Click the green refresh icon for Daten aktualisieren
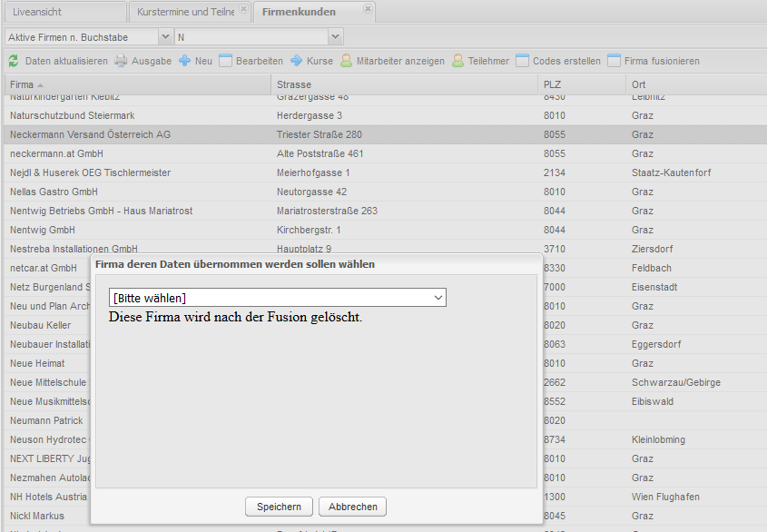The image size is (767, 532). point(14,61)
